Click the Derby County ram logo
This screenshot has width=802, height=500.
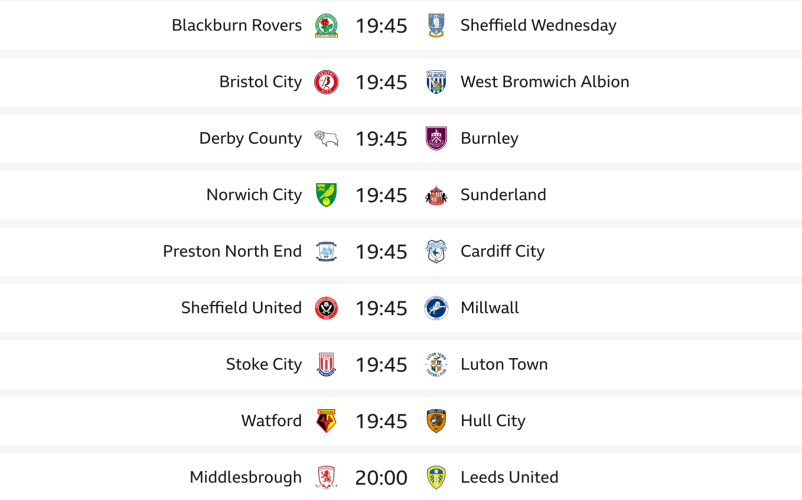[x=326, y=139]
